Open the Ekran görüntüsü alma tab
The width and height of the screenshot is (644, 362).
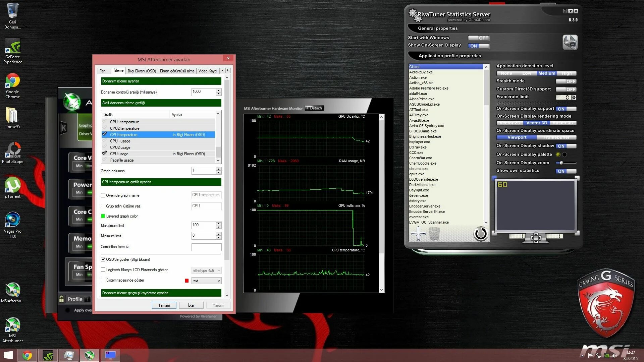(177, 71)
